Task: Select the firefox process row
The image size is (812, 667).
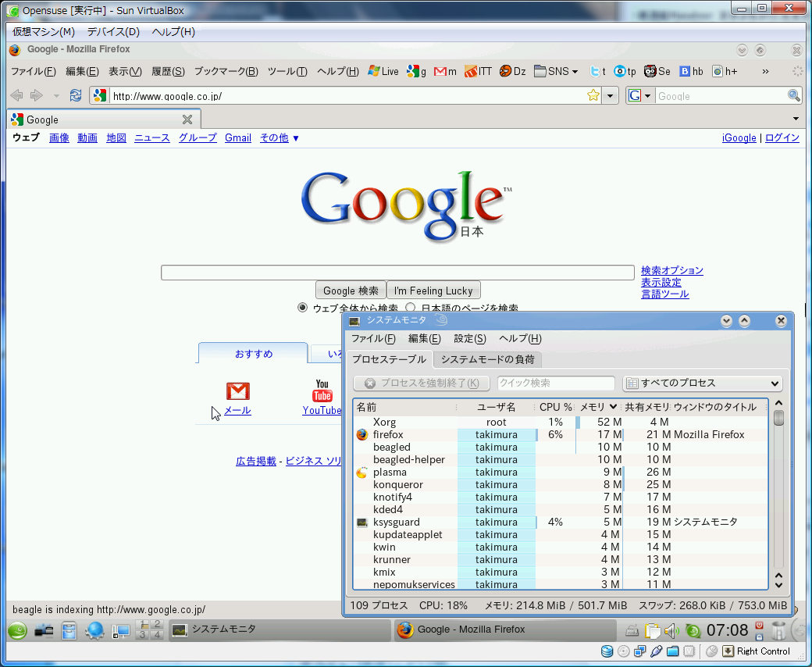Action: 561,434
